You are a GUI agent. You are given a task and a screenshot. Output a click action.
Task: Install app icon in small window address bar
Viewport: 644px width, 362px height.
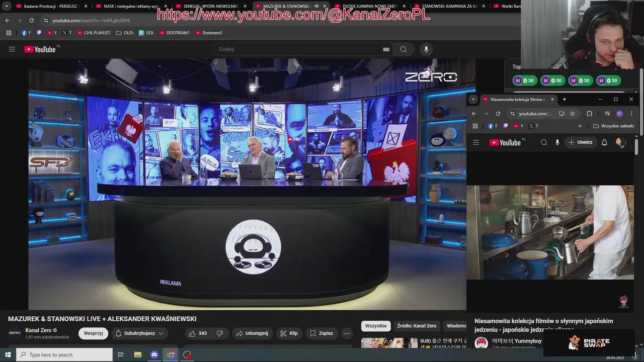click(x=561, y=114)
